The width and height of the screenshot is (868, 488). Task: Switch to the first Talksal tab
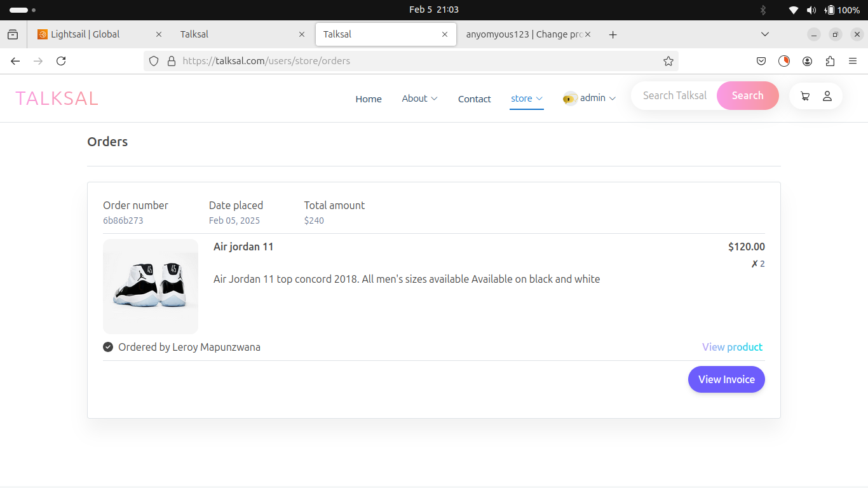tap(242, 34)
